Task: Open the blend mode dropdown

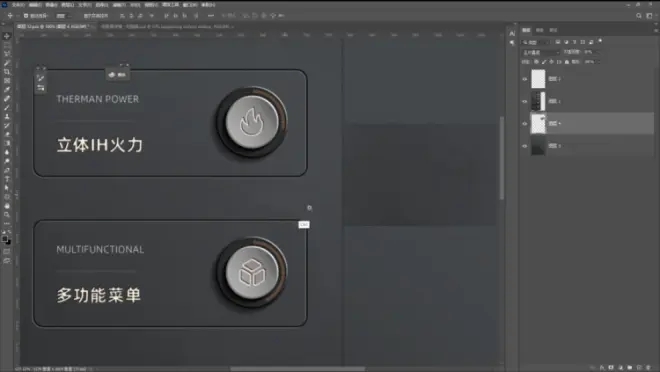Action: (x=541, y=52)
